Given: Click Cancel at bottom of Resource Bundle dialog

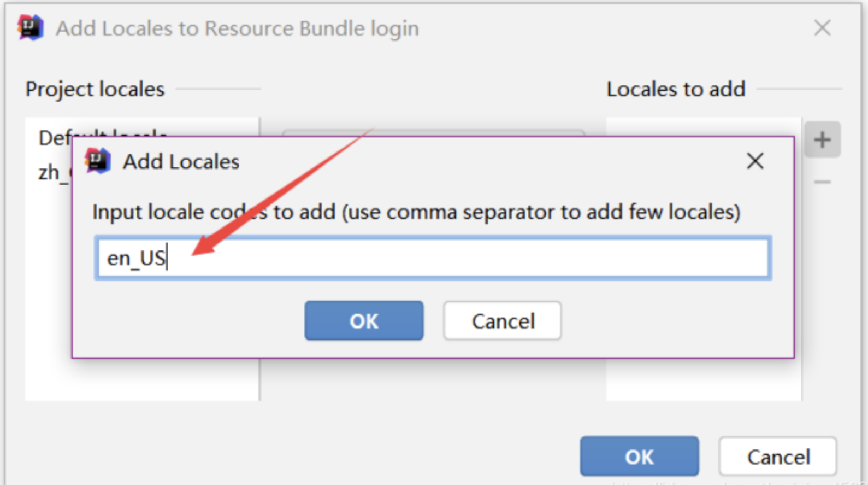Looking at the screenshot, I should [x=778, y=456].
